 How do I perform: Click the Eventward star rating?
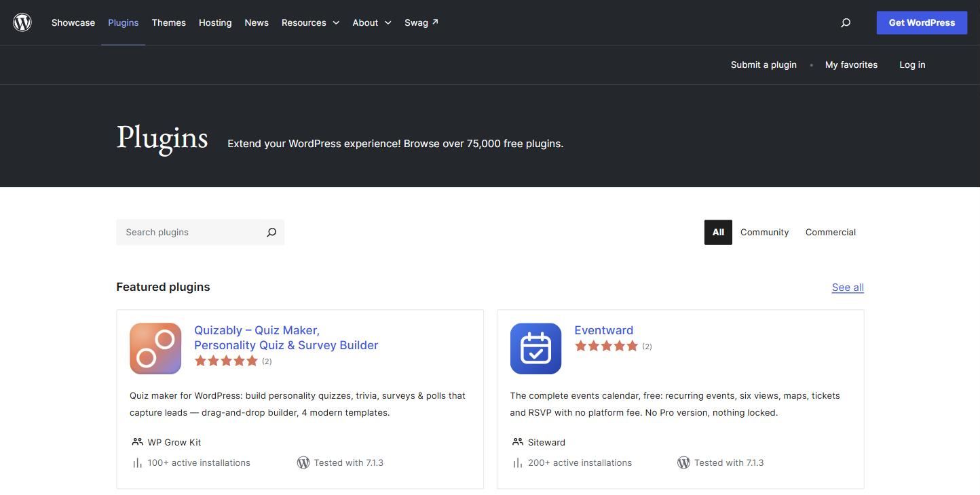(607, 346)
